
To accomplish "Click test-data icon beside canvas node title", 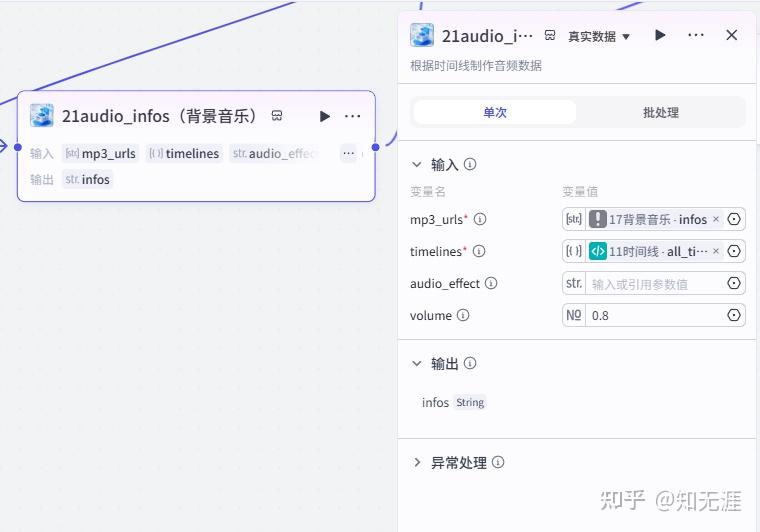I will coord(277,116).
